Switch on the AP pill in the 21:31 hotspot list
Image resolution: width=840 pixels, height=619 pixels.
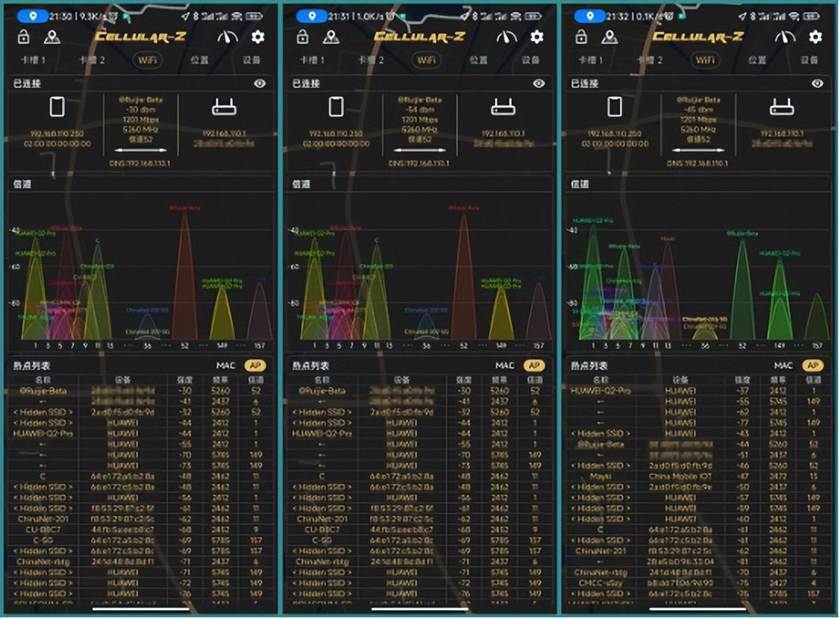click(x=534, y=366)
